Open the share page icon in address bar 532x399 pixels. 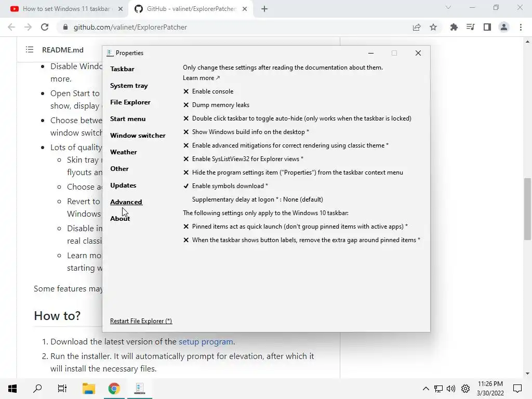pos(417,27)
